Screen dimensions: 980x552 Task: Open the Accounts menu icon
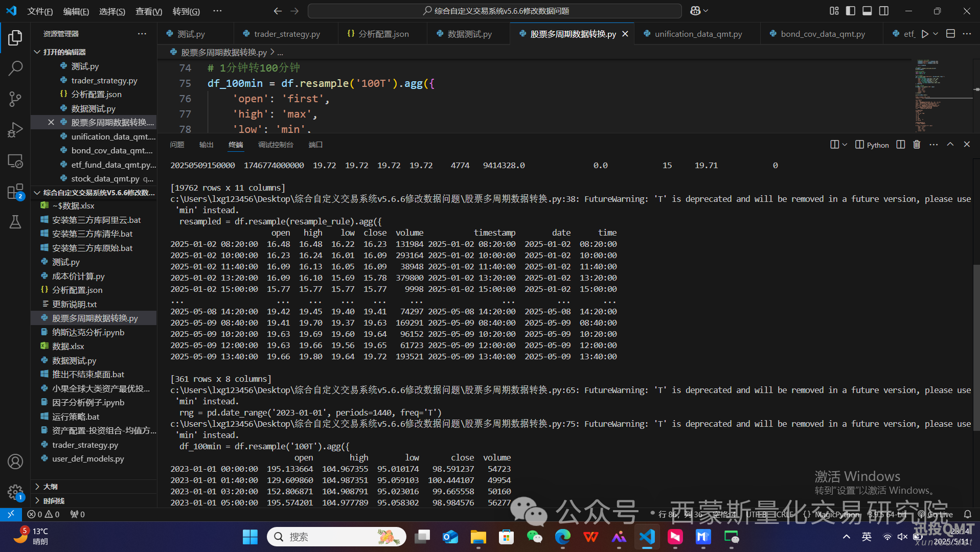click(x=15, y=462)
